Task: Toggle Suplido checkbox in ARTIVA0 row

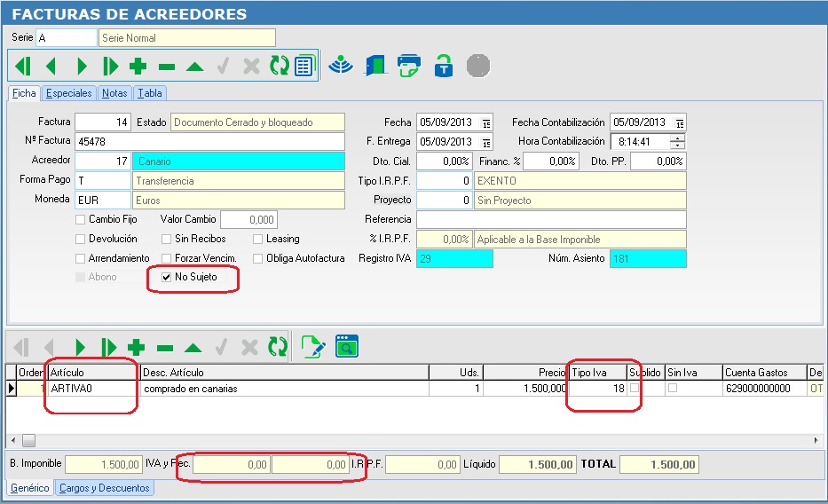Action: tap(635, 388)
